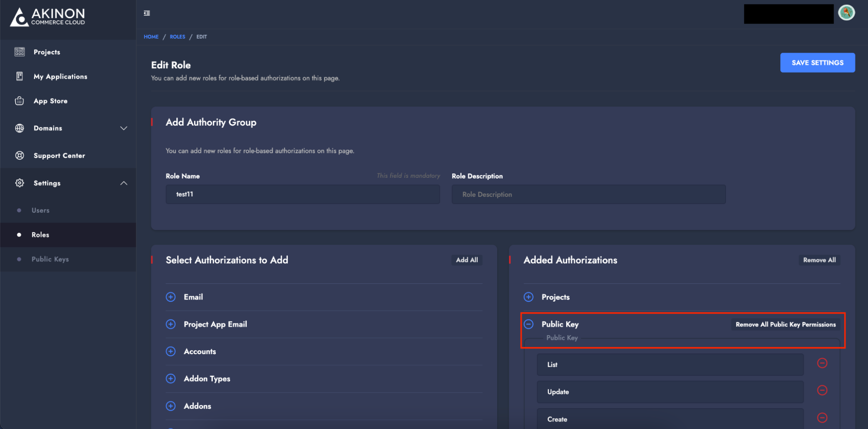Click the Projects grid icon in sidebar
The width and height of the screenshot is (868, 429).
[x=20, y=52]
